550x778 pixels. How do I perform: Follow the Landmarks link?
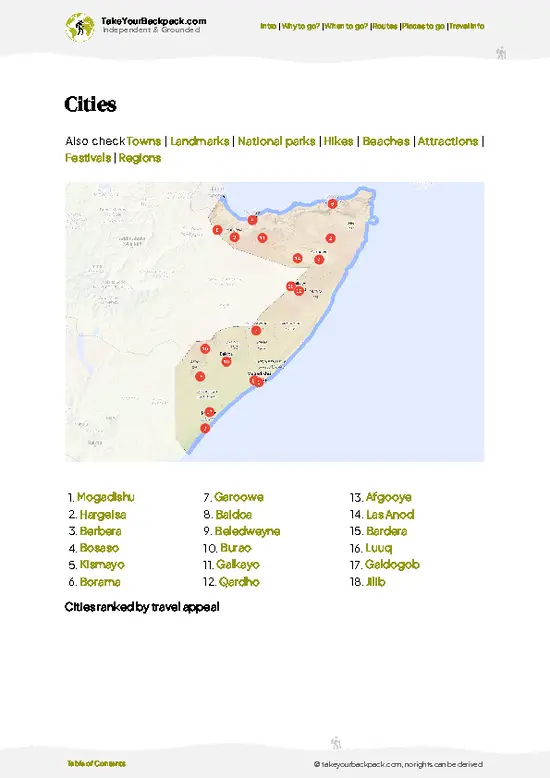200,141
